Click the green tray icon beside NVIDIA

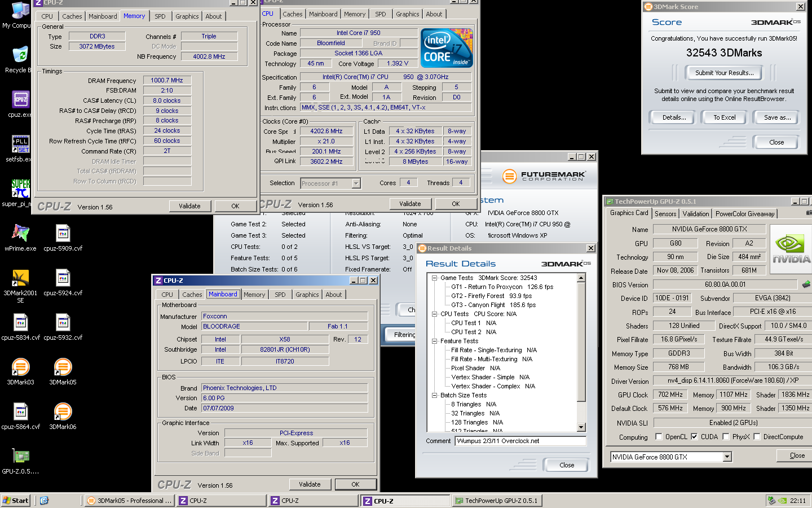(771, 501)
